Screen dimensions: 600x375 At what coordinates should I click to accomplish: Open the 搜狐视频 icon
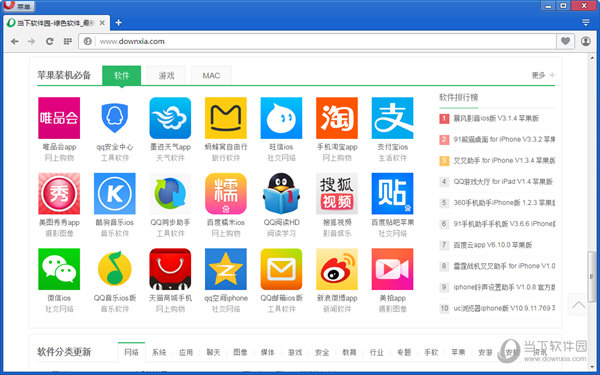pyautogui.click(x=337, y=194)
